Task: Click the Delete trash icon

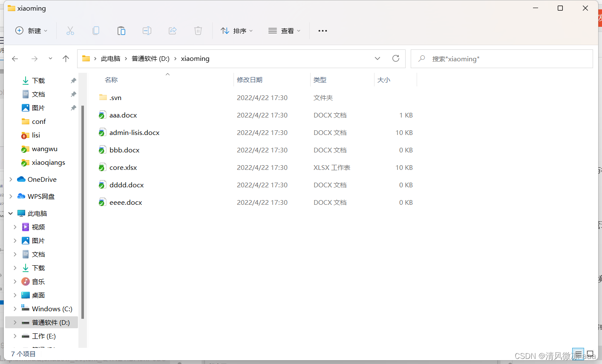Action: [198, 31]
